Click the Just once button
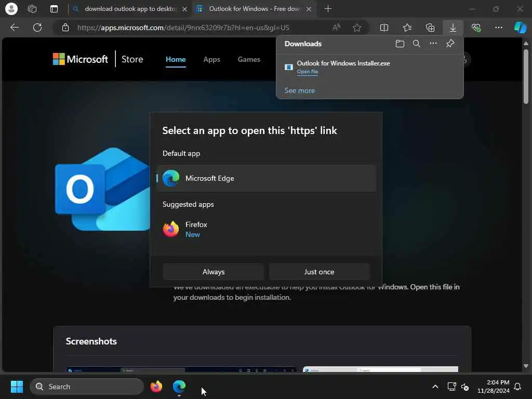 [319, 272]
